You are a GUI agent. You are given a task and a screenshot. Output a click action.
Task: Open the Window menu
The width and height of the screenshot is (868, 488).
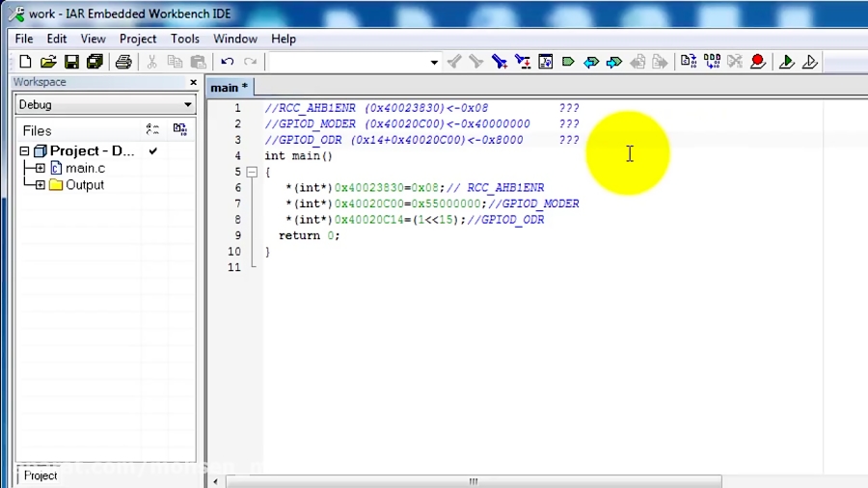pyautogui.click(x=235, y=39)
